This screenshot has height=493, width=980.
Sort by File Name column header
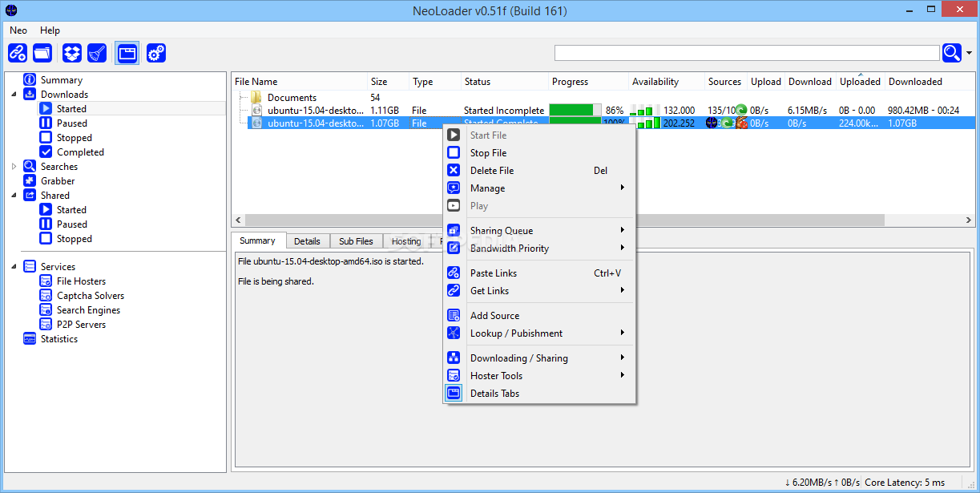click(300, 82)
